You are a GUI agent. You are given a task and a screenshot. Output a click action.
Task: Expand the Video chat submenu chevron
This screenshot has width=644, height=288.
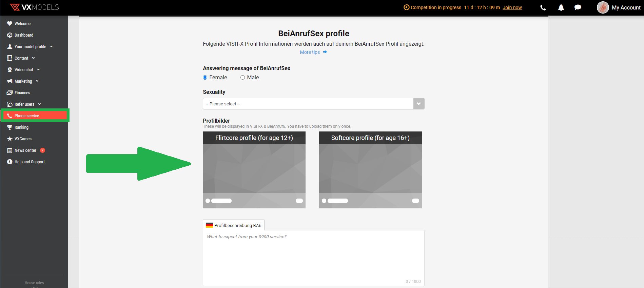click(x=38, y=70)
